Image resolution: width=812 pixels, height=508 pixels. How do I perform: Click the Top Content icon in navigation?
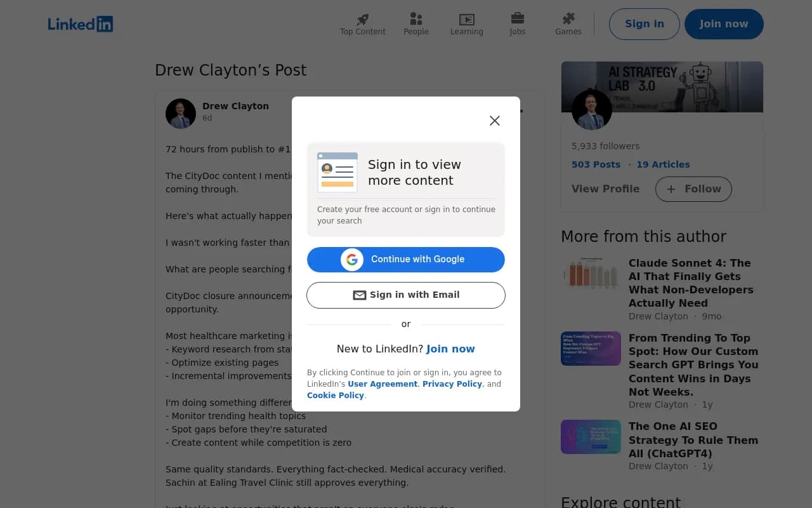(362, 20)
